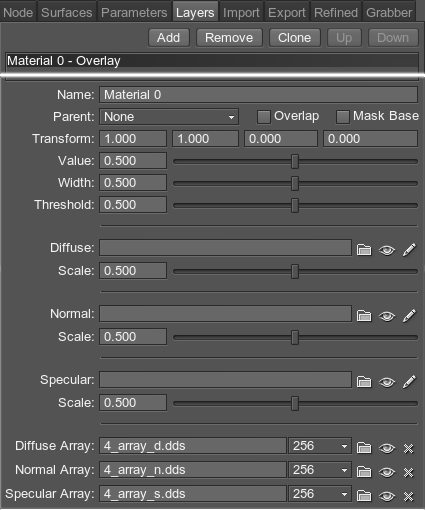Edit Normal texture with pencil icon
The image size is (425, 510).
pyautogui.click(x=409, y=315)
